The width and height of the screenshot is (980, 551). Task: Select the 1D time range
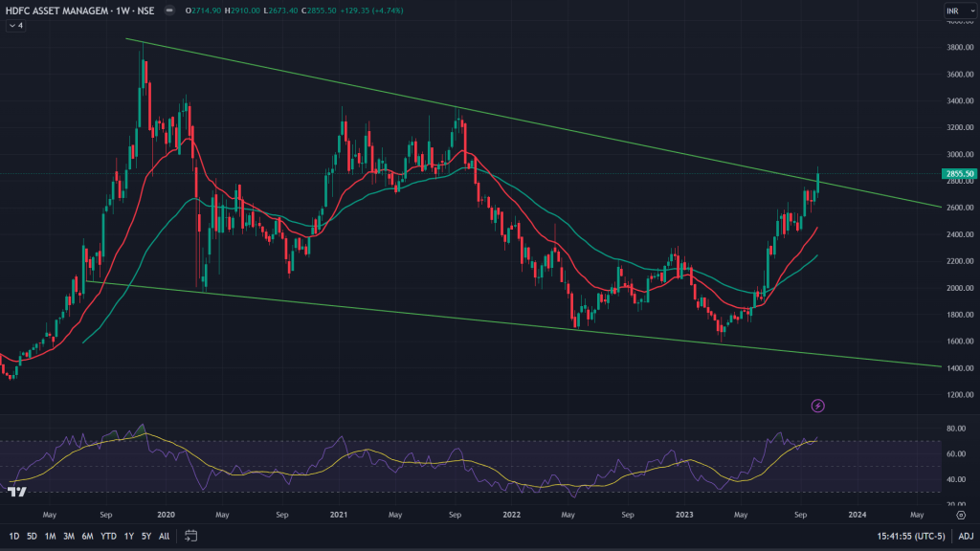pyautogui.click(x=13, y=537)
